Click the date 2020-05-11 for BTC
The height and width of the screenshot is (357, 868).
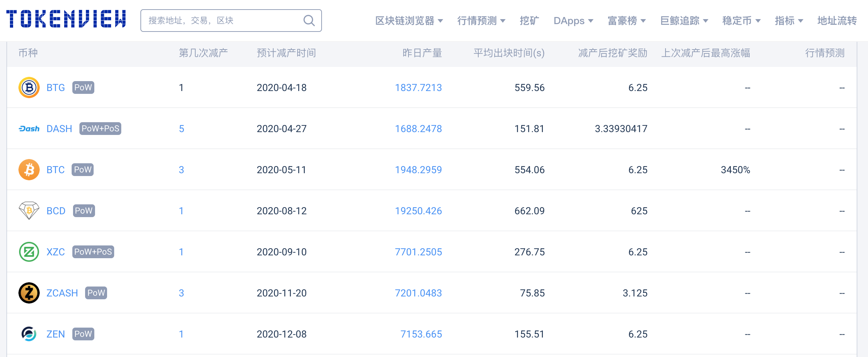click(282, 170)
